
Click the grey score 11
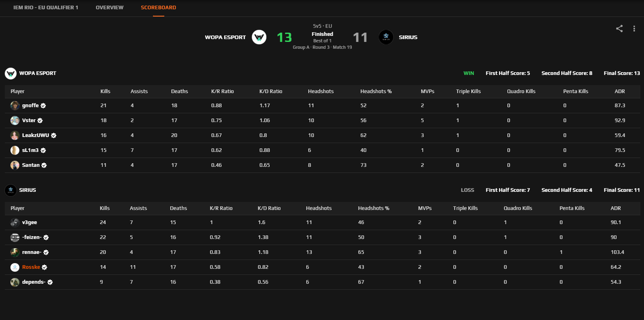coord(361,37)
